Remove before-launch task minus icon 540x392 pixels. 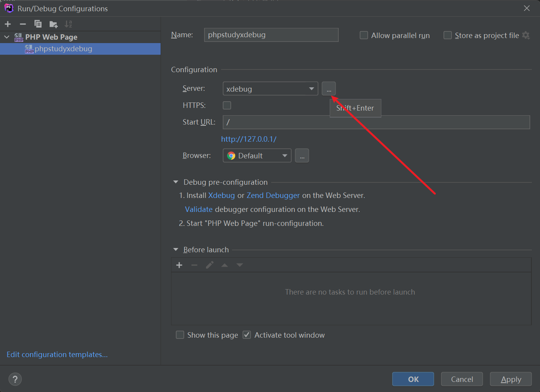tap(194, 265)
